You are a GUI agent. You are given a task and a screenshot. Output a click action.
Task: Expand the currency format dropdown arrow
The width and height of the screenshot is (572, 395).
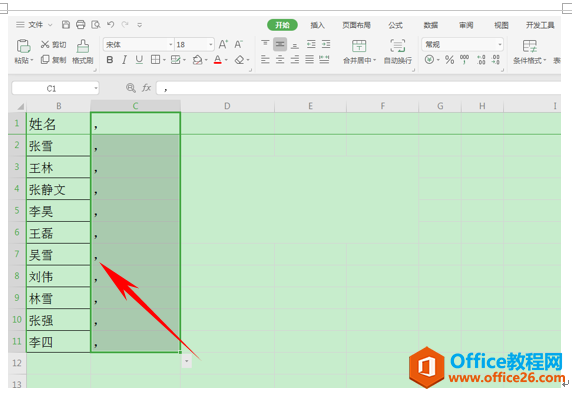point(438,60)
